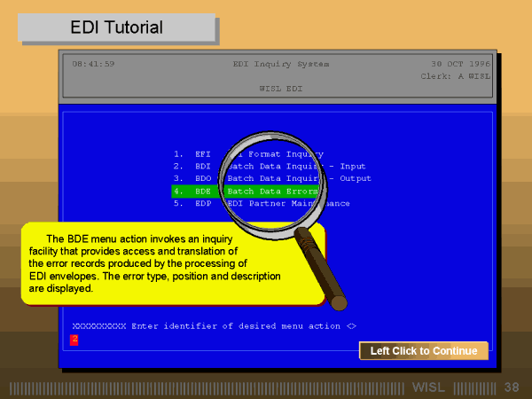The height and width of the screenshot is (399, 532).
Task: Click the WISL logo in footer
Action: tap(432, 387)
